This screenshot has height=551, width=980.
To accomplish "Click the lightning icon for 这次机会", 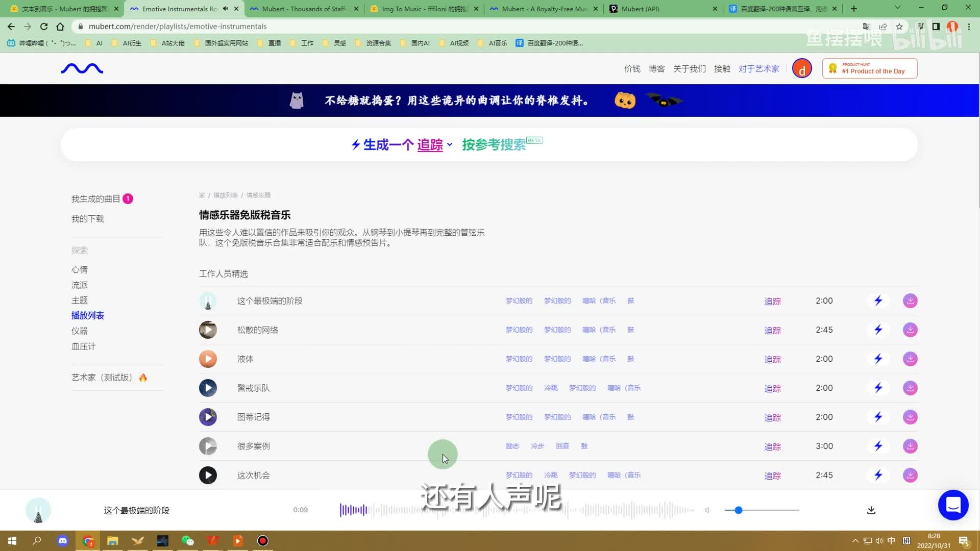I will pyautogui.click(x=878, y=475).
